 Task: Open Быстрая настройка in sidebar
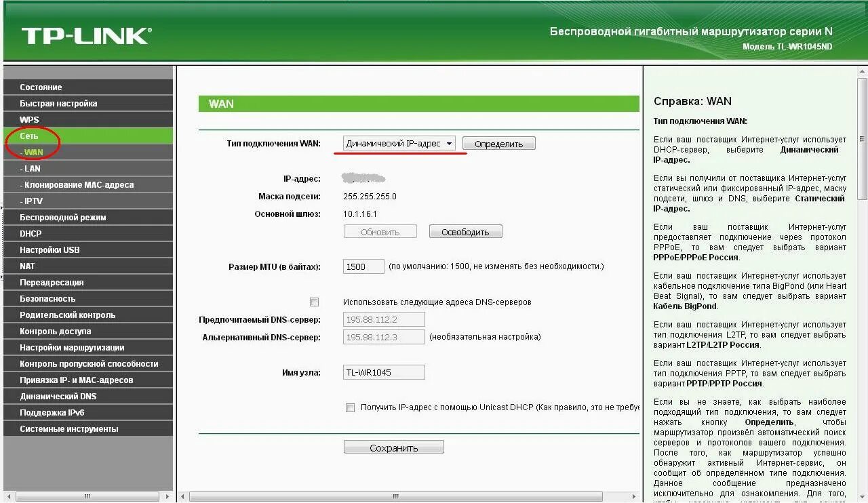click(x=88, y=104)
